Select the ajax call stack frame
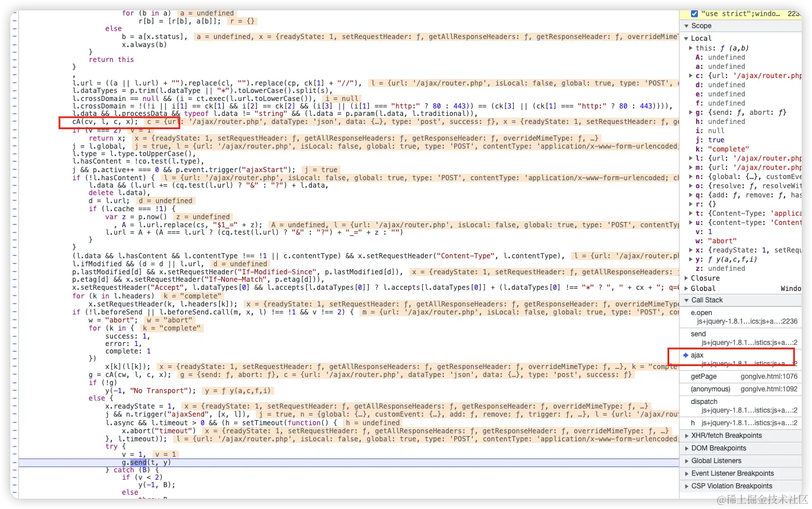Viewport: 812px width, 509px height. (740, 359)
